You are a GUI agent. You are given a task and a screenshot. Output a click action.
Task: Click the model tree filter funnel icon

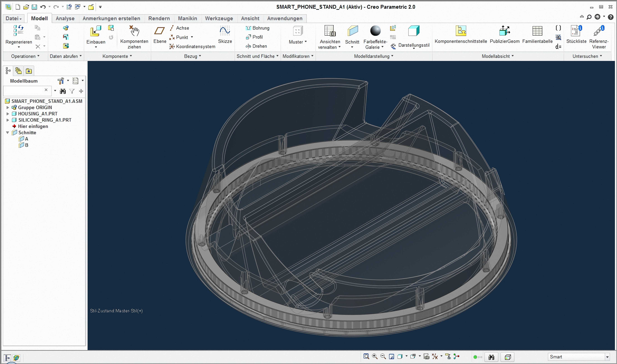(x=72, y=91)
